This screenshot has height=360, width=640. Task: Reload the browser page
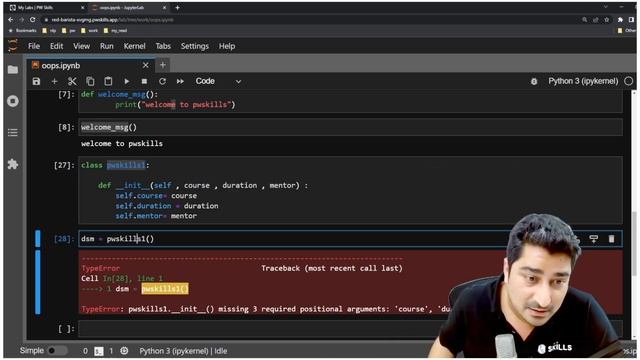33,20
